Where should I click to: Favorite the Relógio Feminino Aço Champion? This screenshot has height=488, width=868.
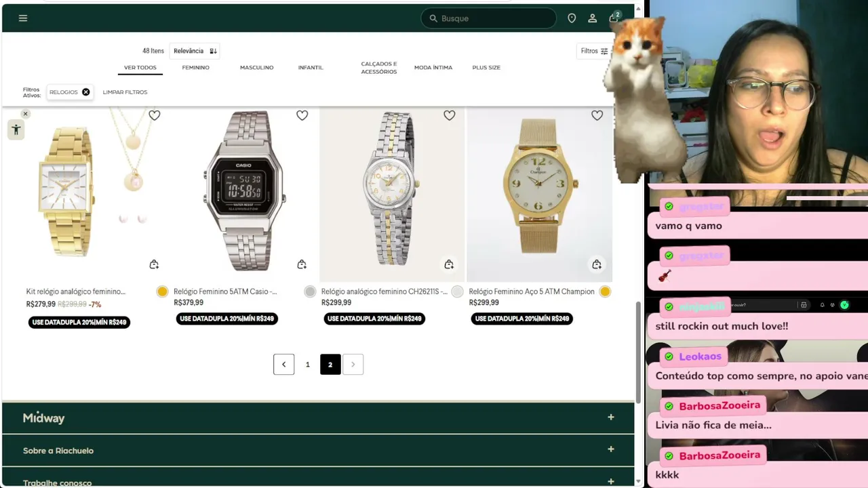click(x=597, y=116)
